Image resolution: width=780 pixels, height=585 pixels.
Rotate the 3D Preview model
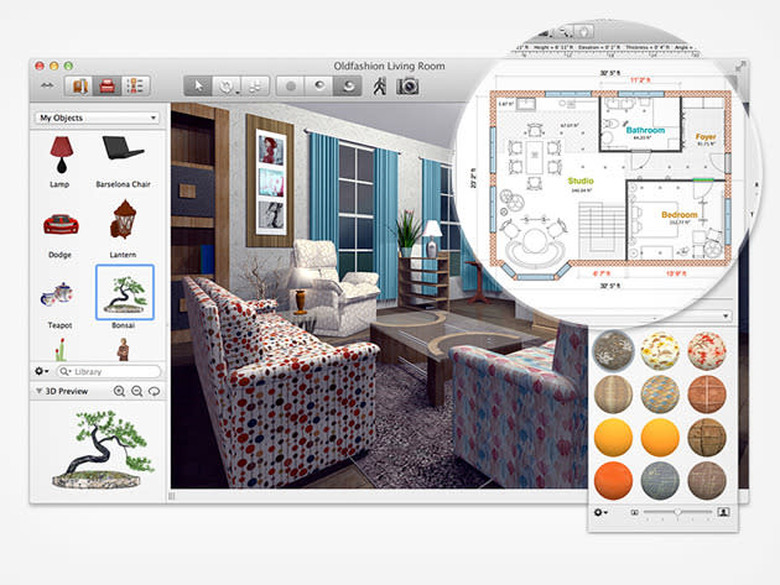coord(154,391)
